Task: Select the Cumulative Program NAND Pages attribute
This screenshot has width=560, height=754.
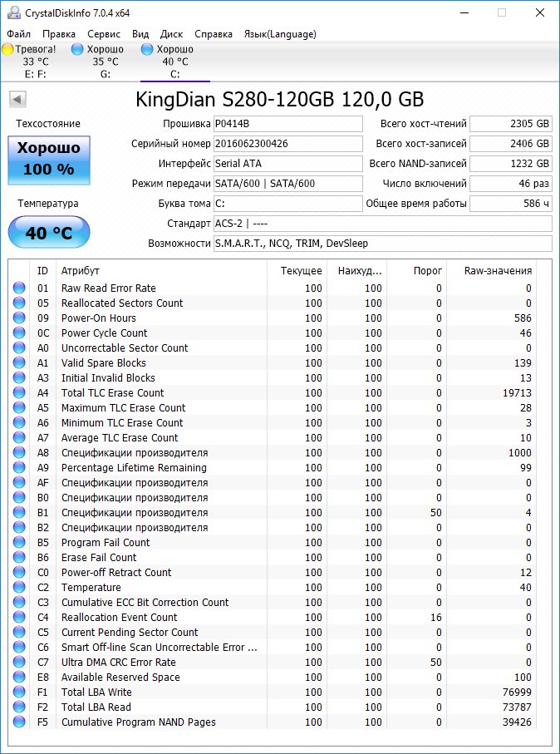Action: pyautogui.click(x=139, y=722)
